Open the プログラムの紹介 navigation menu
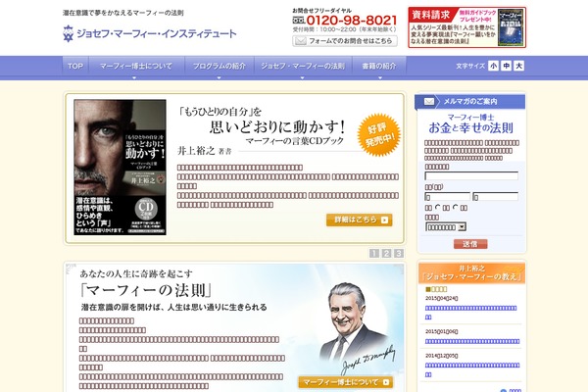The height and width of the screenshot is (392, 588). pos(220,66)
